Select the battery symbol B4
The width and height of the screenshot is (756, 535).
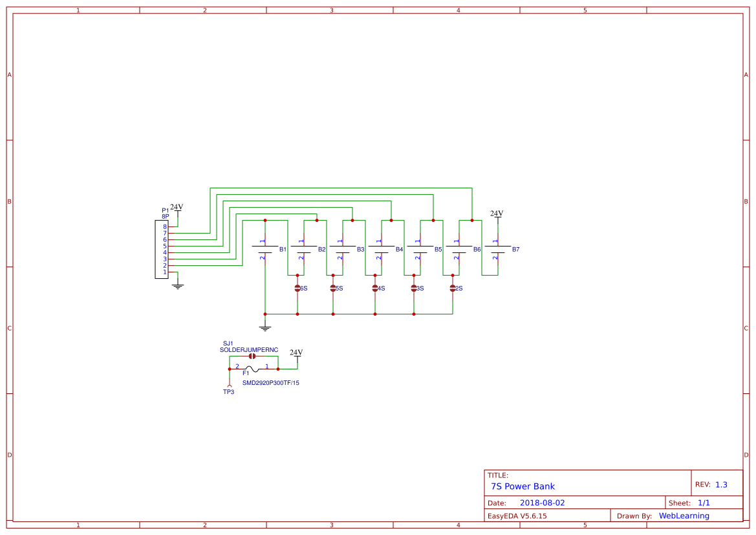pyautogui.click(x=382, y=249)
